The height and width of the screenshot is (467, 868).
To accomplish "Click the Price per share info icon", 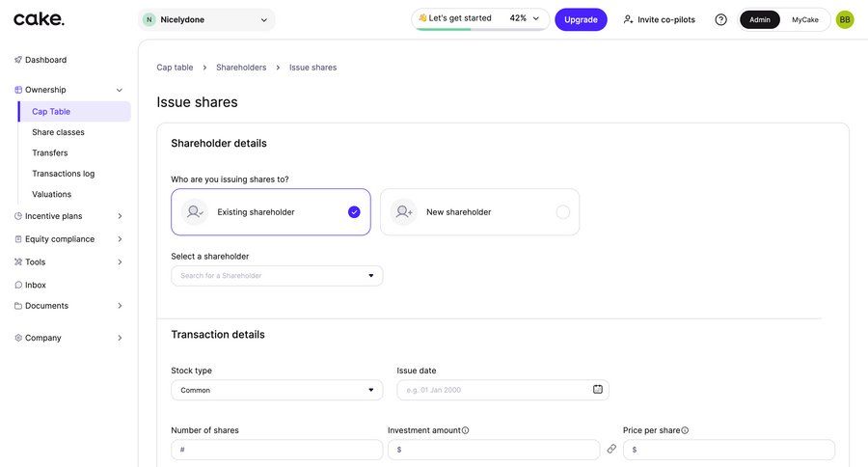I will [x=685, y=430].
